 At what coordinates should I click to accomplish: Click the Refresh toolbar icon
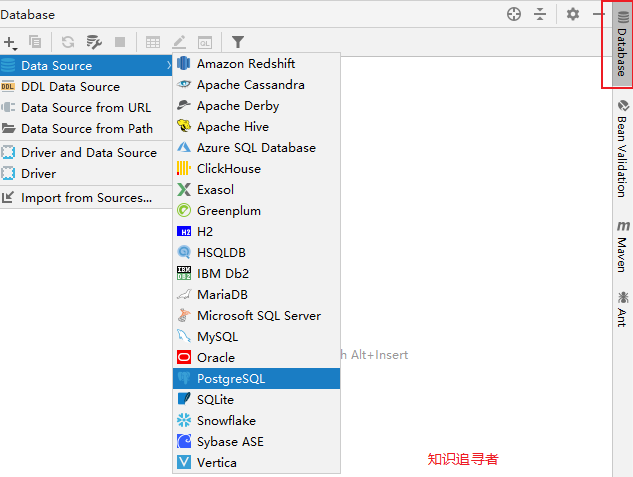(68, 42)
